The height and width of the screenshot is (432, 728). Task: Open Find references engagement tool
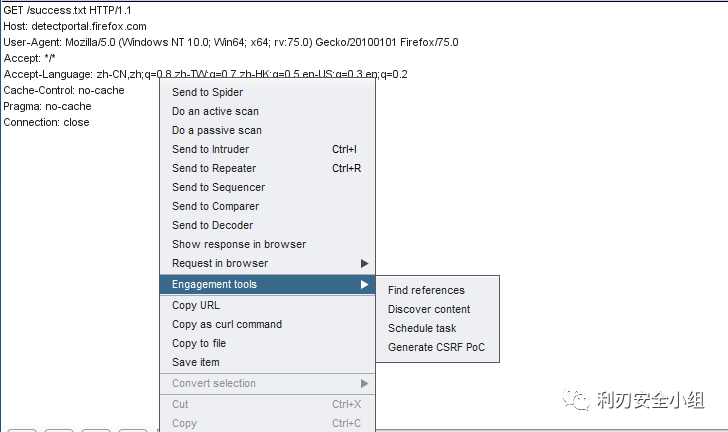(x=426, y=290)
